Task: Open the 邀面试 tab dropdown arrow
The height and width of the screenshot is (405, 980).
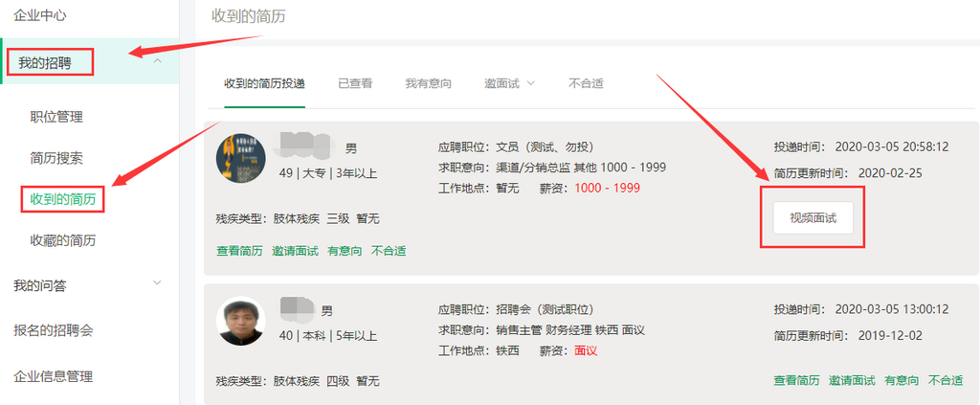Action: 530,84
